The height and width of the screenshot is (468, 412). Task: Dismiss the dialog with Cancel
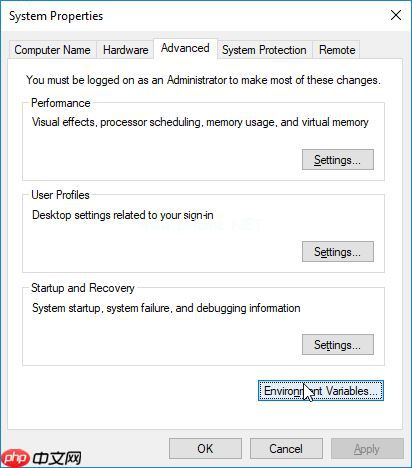(x=286, y=449)
